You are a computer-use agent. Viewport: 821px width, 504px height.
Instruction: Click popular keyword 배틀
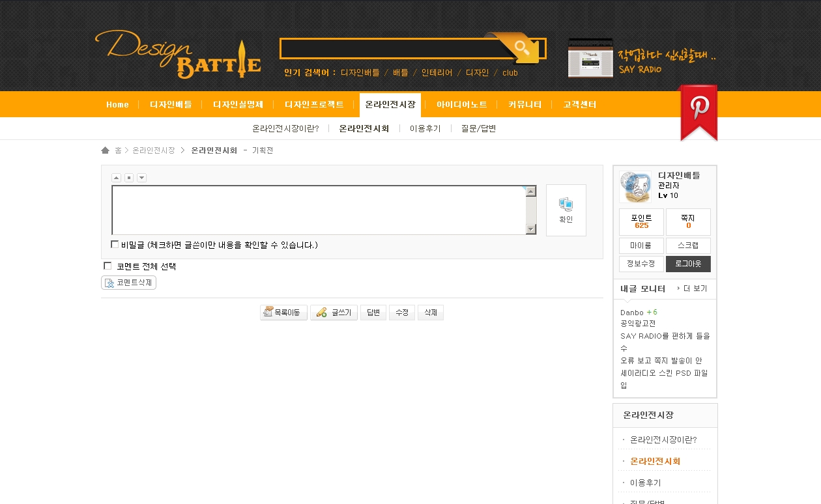click(x=401, y=73)
